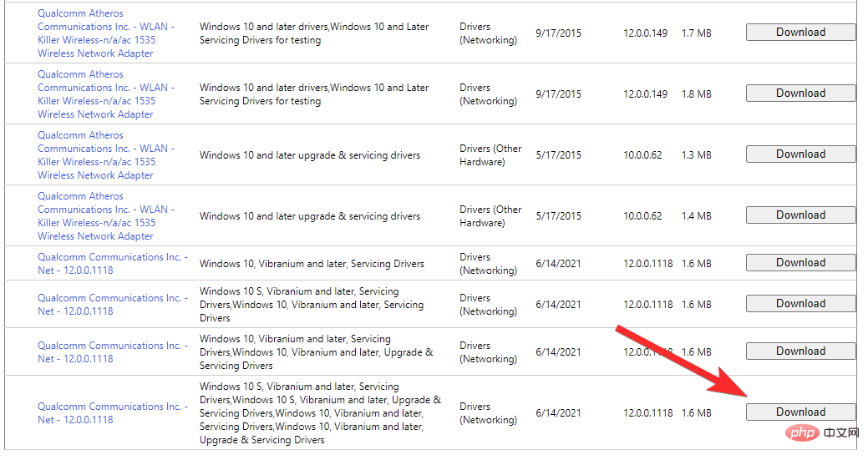Download the 1.8 MB Killer Wireless 1535 driver

coord(800,93)
